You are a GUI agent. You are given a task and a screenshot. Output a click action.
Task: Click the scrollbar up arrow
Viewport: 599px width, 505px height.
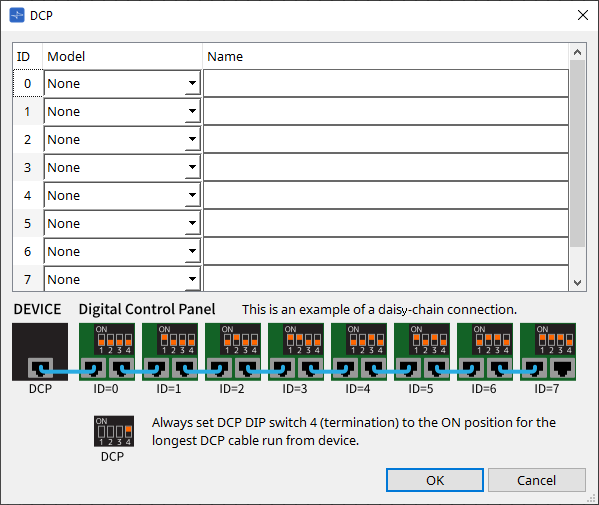coord(578,52)
